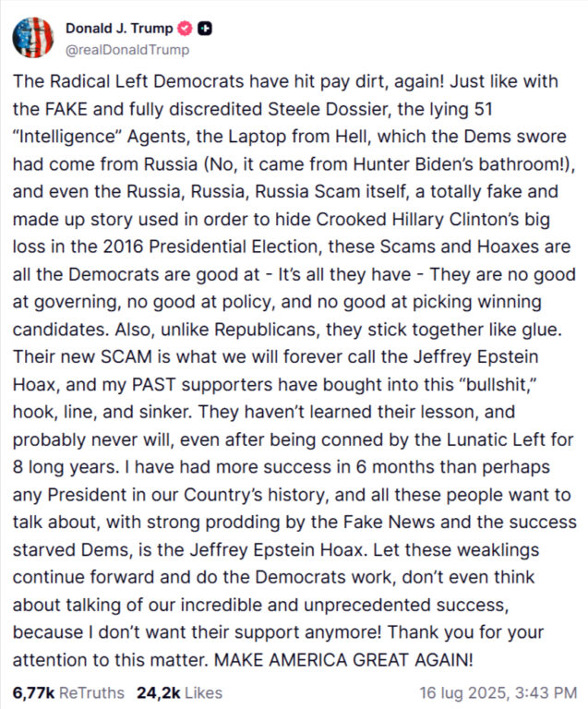The height and width of the screenshot is (709, 588).
Task: Click the first Jeffrey Epstein mention
Action: coord(475,357)
